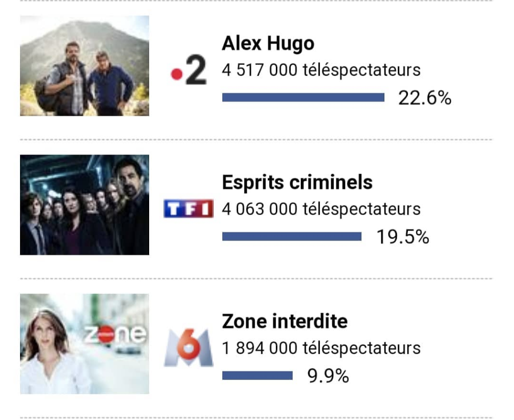Click the dashed separator below Alex Hugo
The height and width of the screenshot is (420, 514).
[x=256, y=139]
